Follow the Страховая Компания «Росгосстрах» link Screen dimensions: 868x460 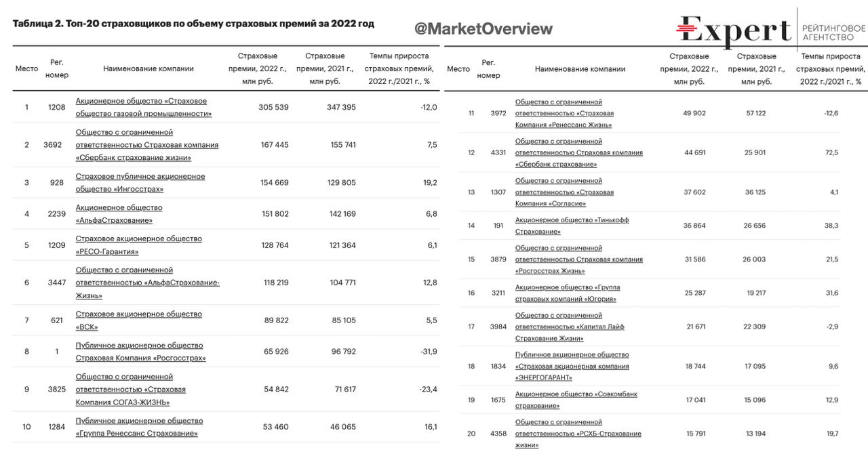point(140,352)
